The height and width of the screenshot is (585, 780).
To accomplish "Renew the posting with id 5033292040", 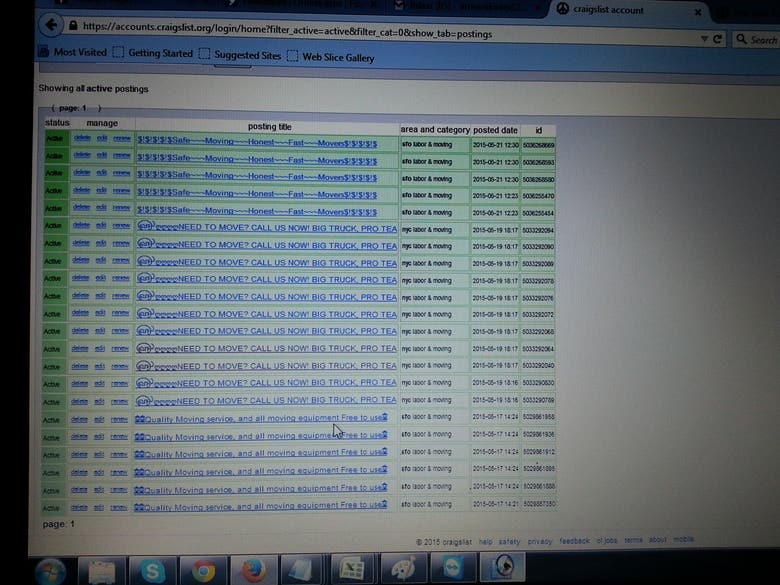I will 120,366.
